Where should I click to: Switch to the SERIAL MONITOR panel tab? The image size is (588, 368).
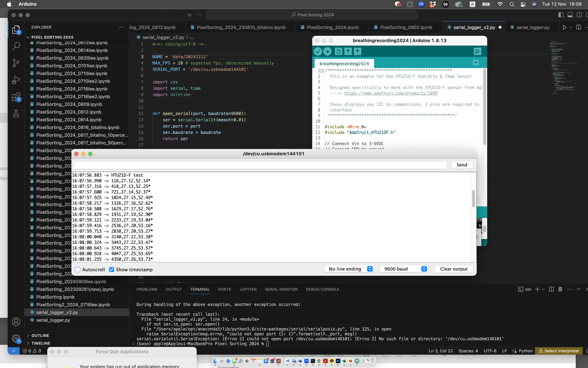[281, 289]
